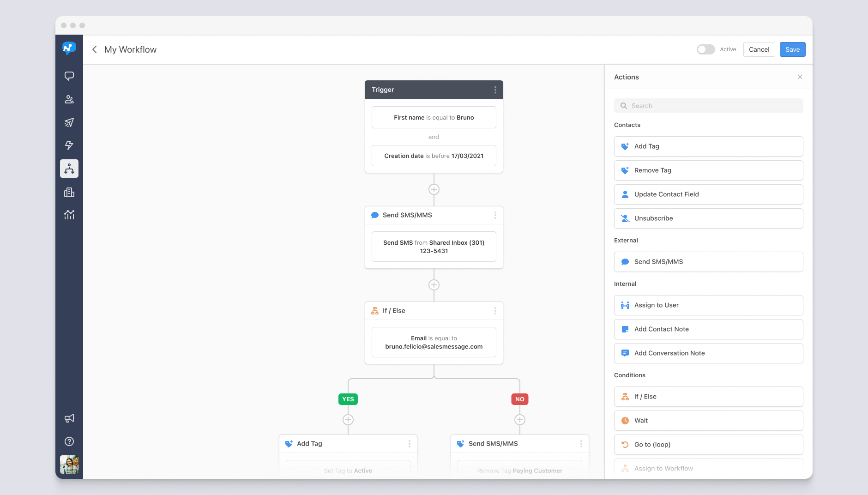Screen dimensions: 868x495
Task: Toggle the workflow Active switch
Action: click(706, 49)
